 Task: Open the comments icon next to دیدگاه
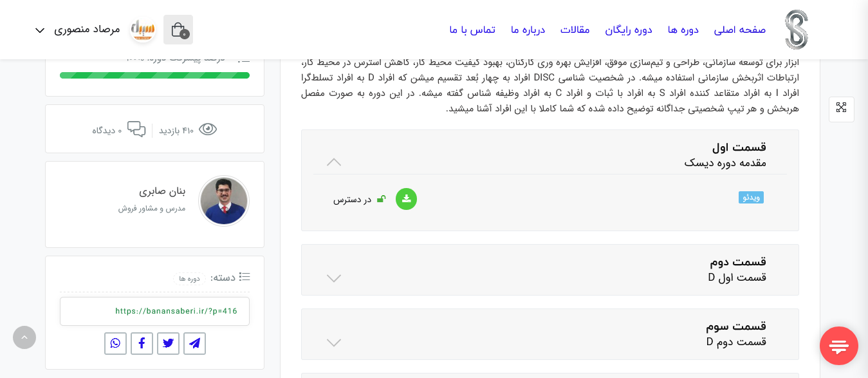coord(137,129)
